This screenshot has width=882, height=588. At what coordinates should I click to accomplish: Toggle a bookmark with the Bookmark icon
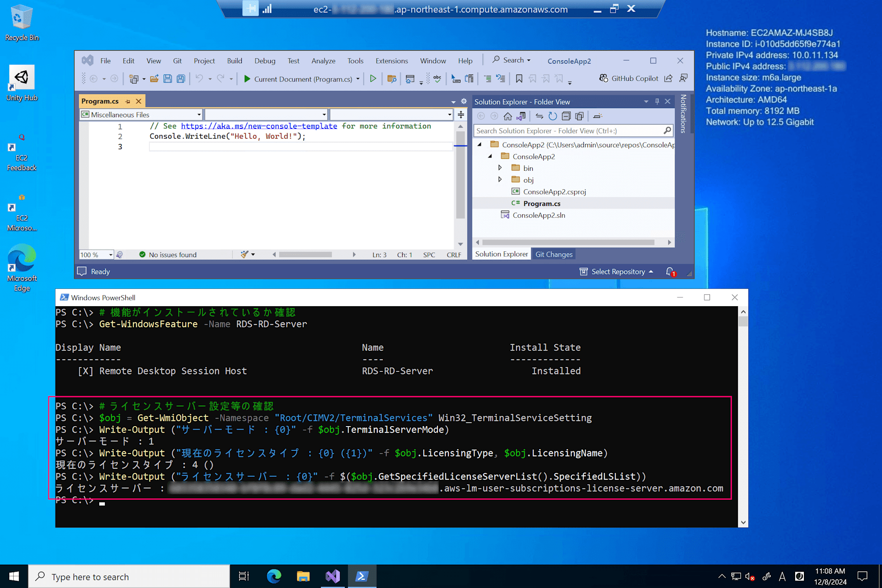[519, 79]
